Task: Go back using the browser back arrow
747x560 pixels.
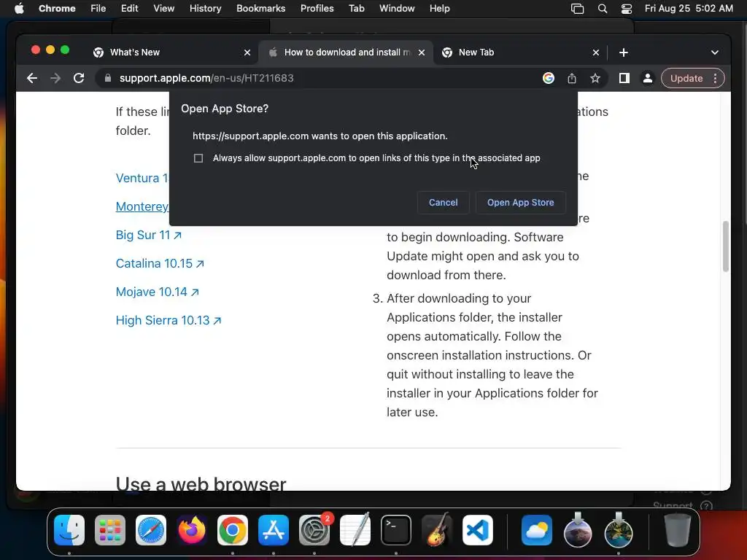Action: click(x=32, y=78)
